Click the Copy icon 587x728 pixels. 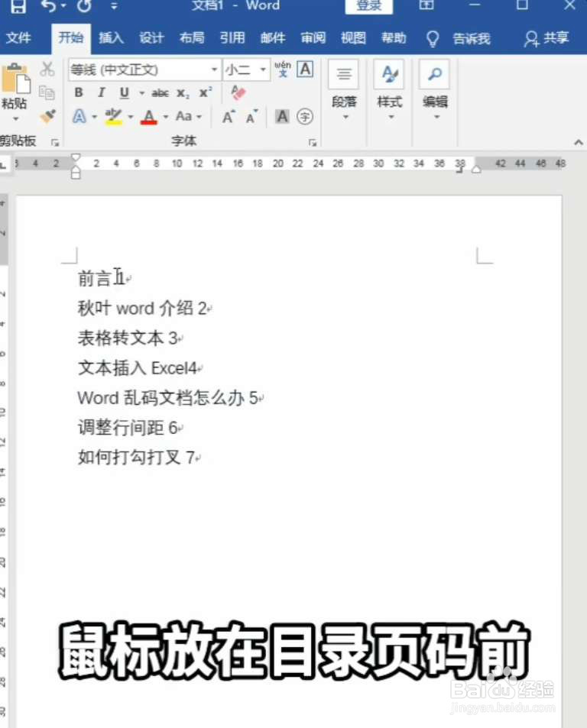click(47, 92)
